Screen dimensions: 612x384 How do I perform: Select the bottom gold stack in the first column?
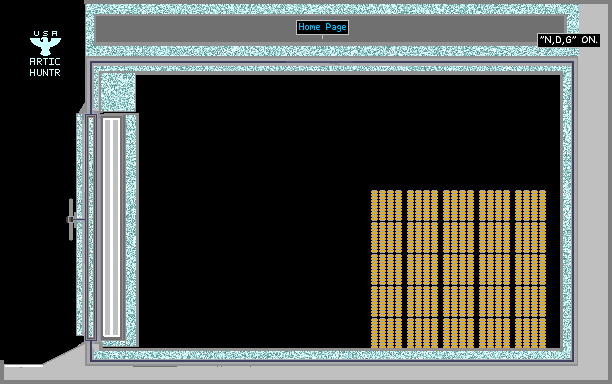(386, 333)
